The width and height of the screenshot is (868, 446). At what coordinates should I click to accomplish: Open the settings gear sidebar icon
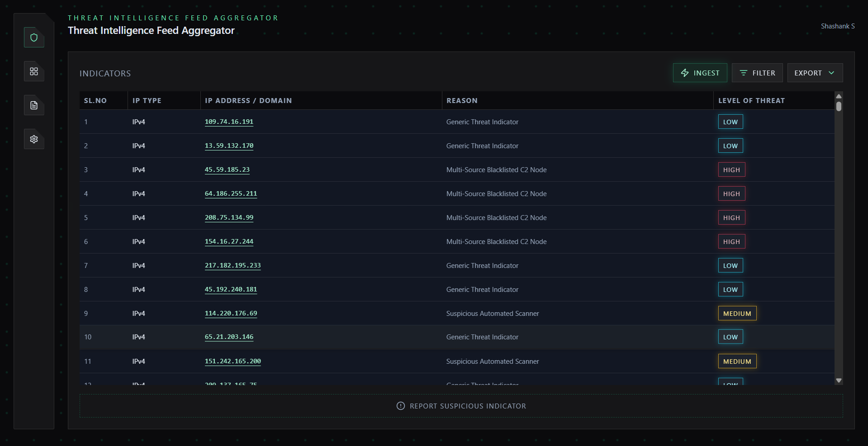click(34, 139)
